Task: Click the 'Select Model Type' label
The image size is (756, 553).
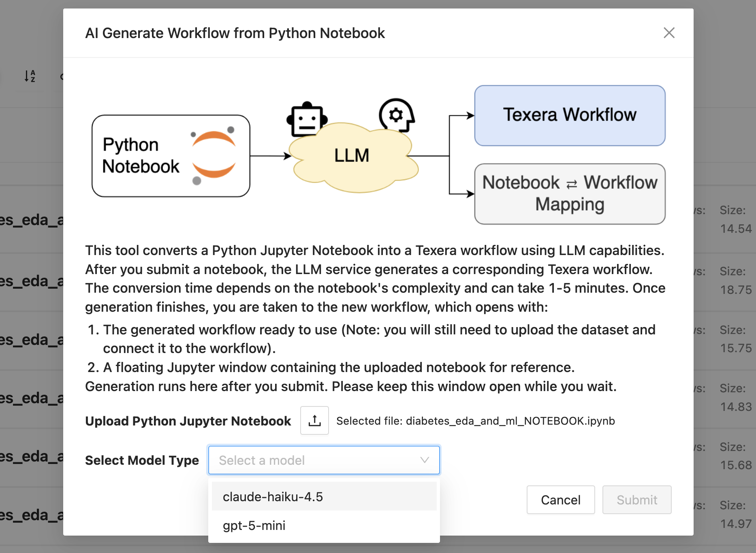Action: pyautogui.click(x=142, y=460)
